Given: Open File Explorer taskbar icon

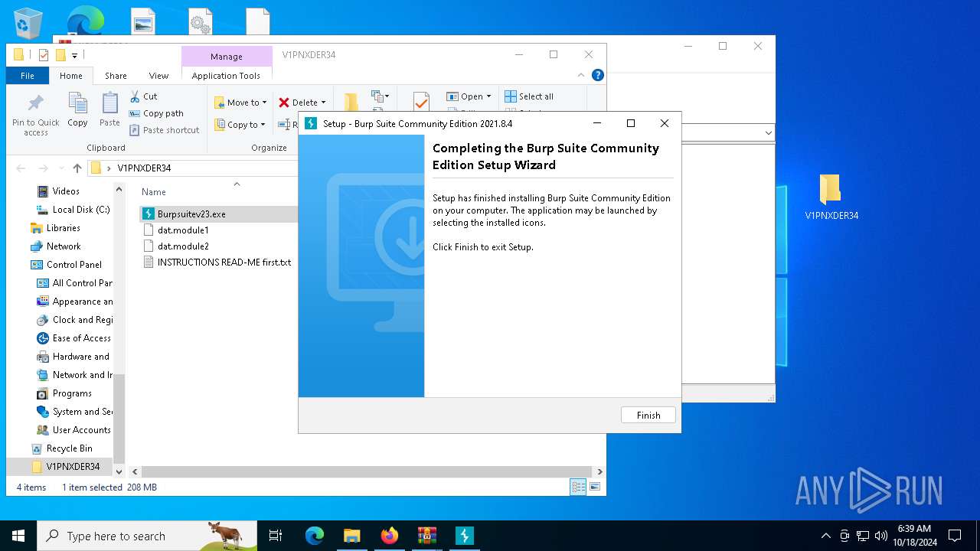Looking at the screenshot, I should point(352,536).
